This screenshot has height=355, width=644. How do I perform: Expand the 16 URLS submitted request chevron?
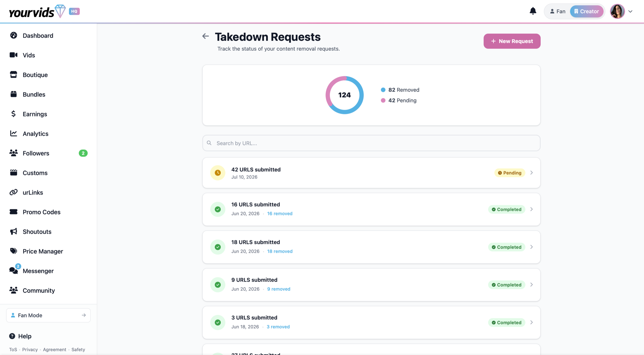tap(531, 209)
